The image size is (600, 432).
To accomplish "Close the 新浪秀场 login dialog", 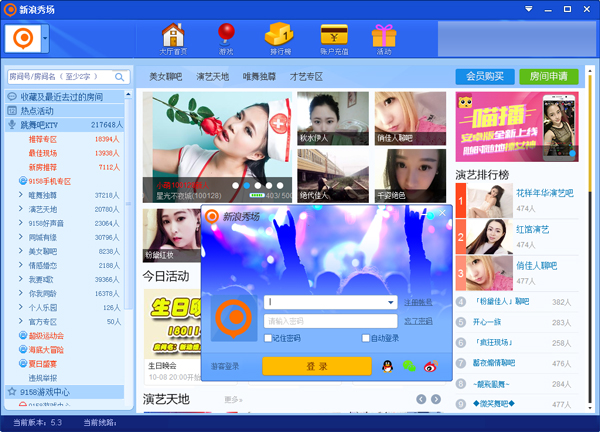I will tap(442, 213).
